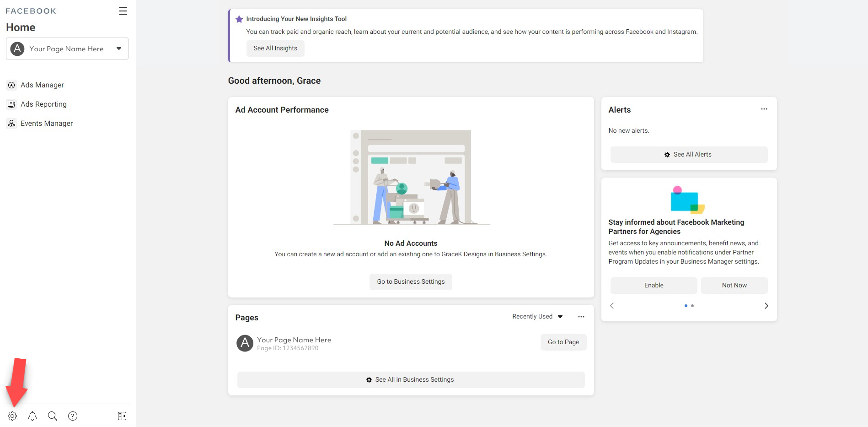Click Page ID: 1234567890 text
This screenshot has width=868, height=427.
(x=288, y=348)
